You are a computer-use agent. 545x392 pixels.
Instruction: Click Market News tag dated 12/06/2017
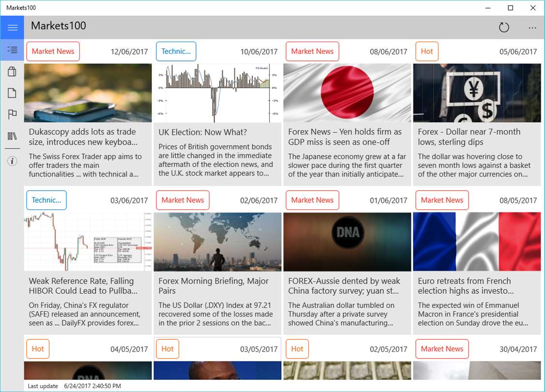coord(53,51)
